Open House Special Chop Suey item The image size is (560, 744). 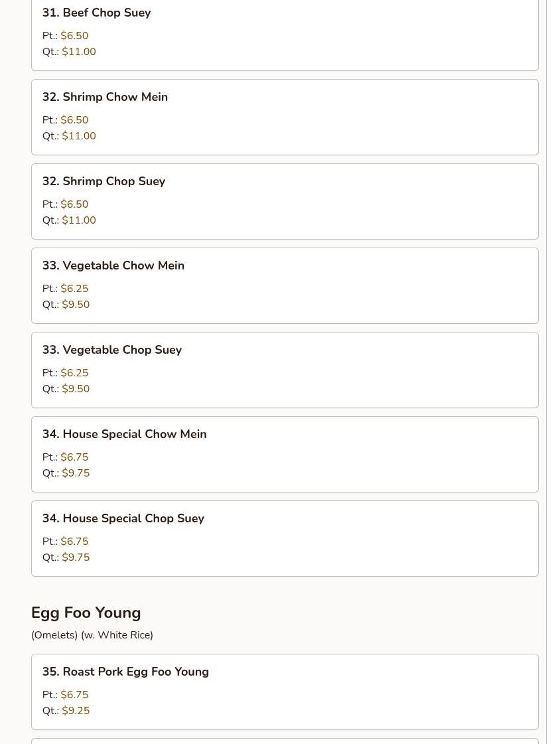pyautogui.click(x=133, y=518)
